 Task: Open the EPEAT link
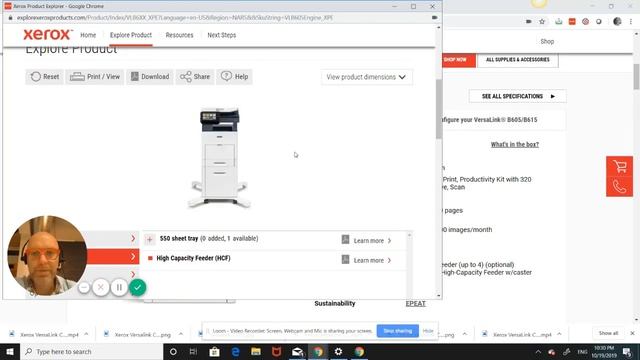pyautogui.click(x=416, y=304)
